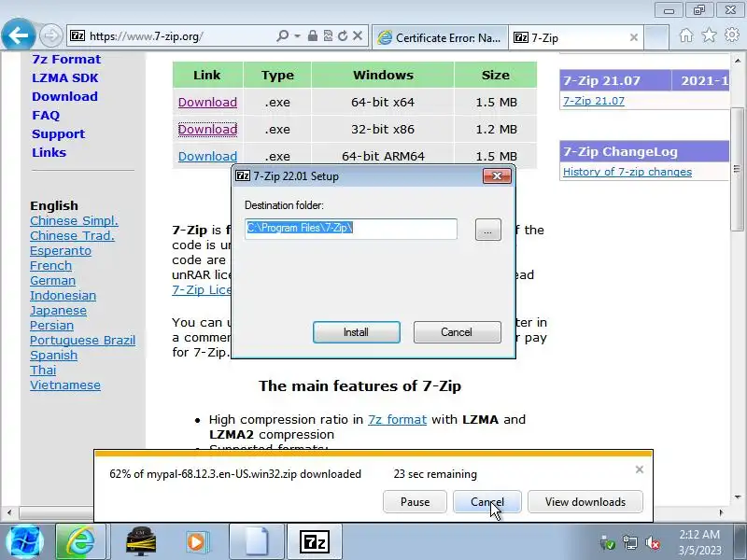Click the horizontal scroll right arrow

point(721,512)
